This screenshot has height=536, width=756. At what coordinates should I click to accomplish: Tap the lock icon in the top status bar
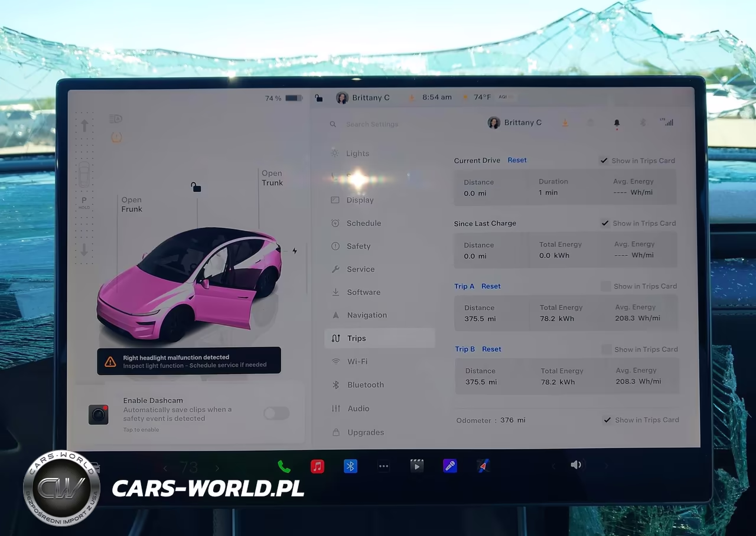319,98
